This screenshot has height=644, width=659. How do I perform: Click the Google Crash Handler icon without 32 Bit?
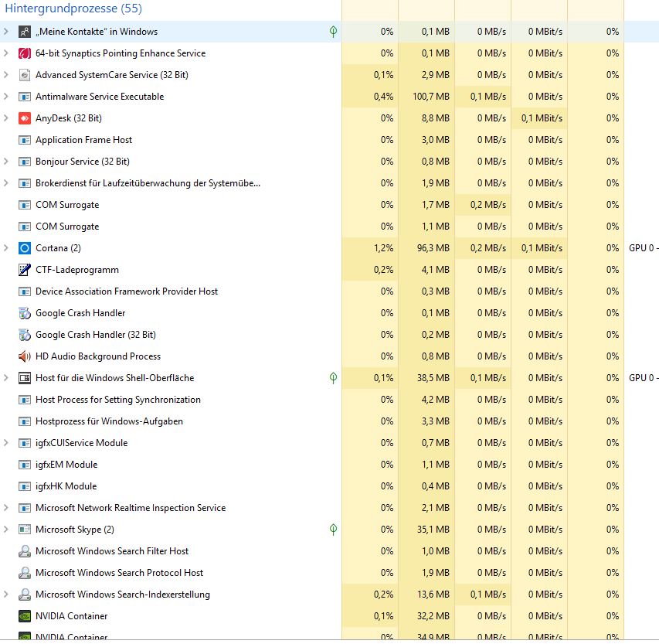25,313
